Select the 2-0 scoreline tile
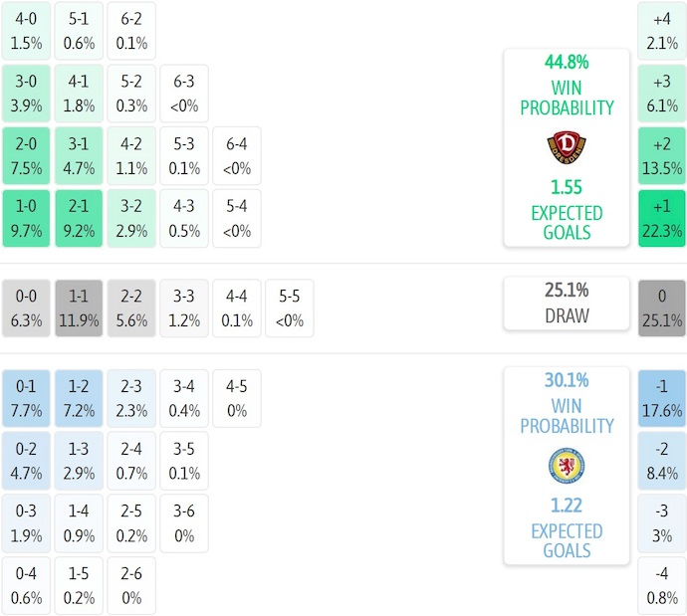687x616 pixels. 26,156
